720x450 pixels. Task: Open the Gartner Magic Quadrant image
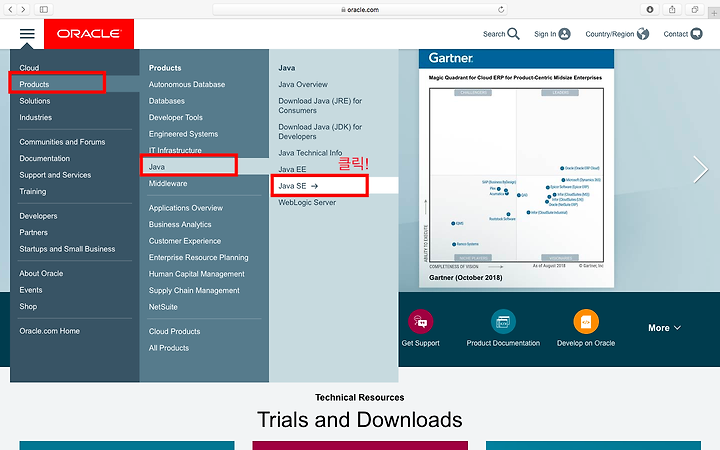(x=517, y=169)
